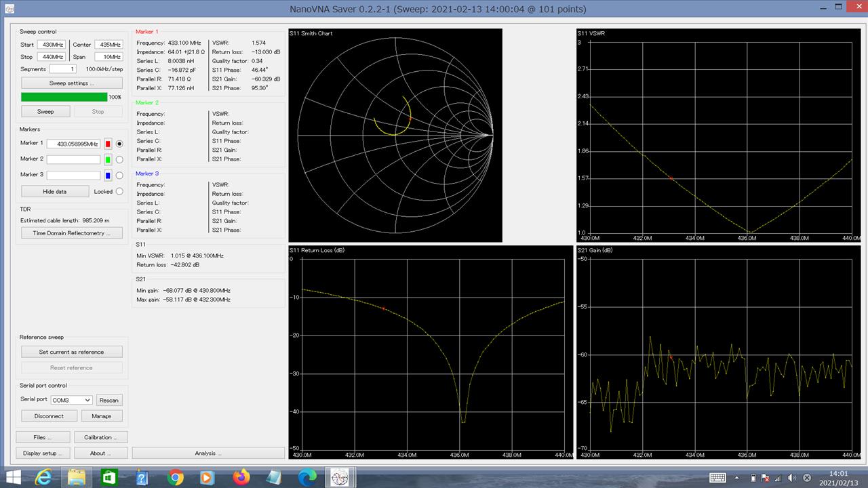The width and height of the screenshot is (868, 488).
Task: Disconnect from the NanoVNA device
Action: tap(49, 415)
